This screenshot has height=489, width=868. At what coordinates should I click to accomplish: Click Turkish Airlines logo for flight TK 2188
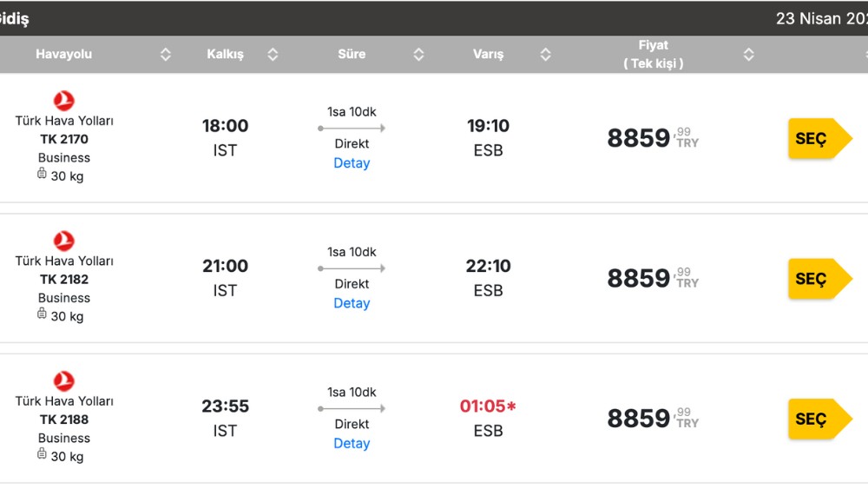(x=63, y=381)
